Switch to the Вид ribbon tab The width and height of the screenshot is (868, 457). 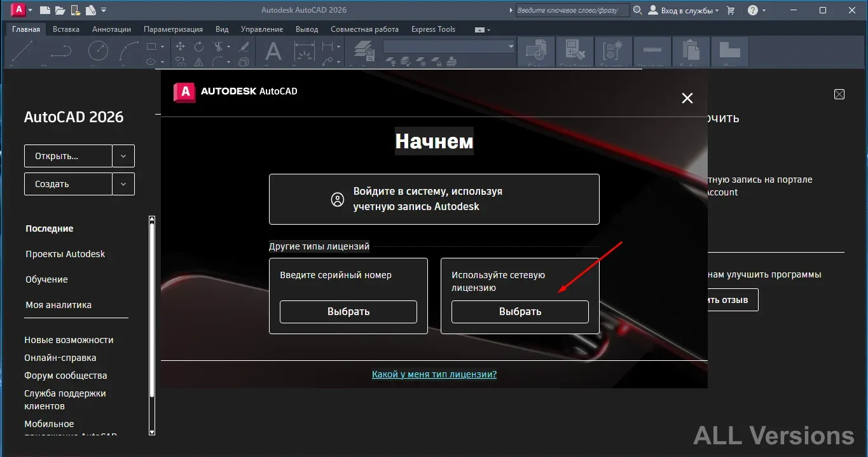pyautogui.click(x=222, y=29)
